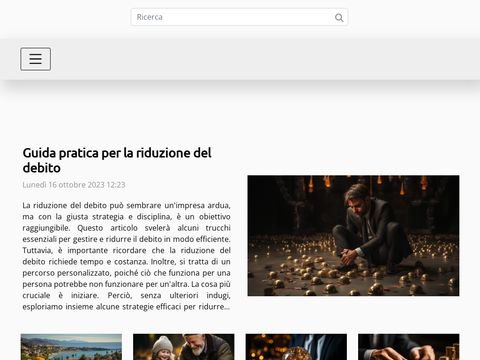Open the coastal landscape thumbnail
The height and width of the screenshot is (360, 480).
71,347
